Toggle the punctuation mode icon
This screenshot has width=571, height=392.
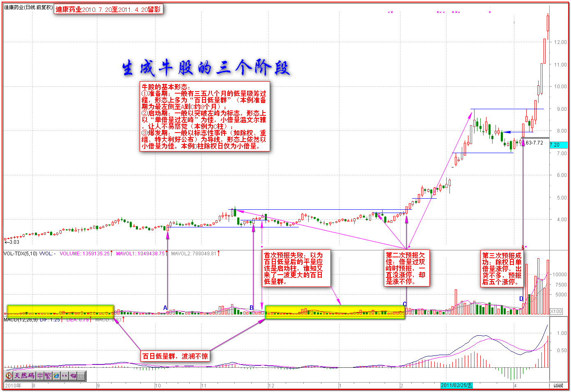[x=64, y=376]
